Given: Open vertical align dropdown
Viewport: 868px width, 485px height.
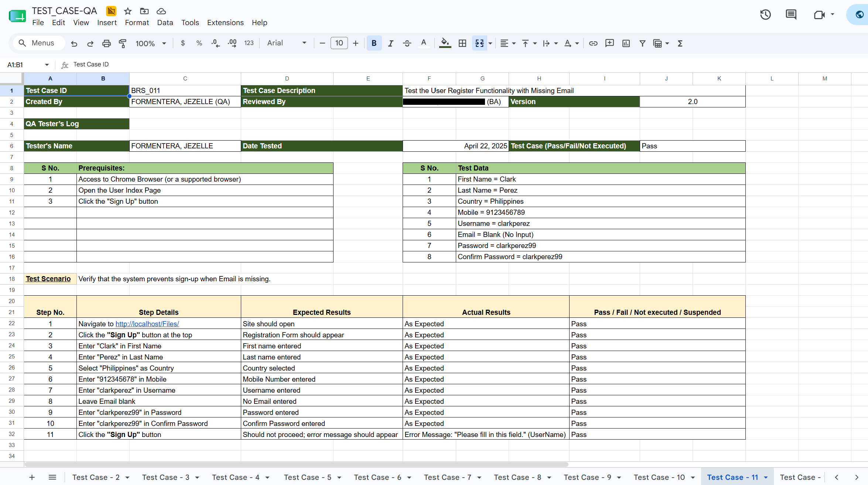Looking at the screenshot, I should point(529,44).
